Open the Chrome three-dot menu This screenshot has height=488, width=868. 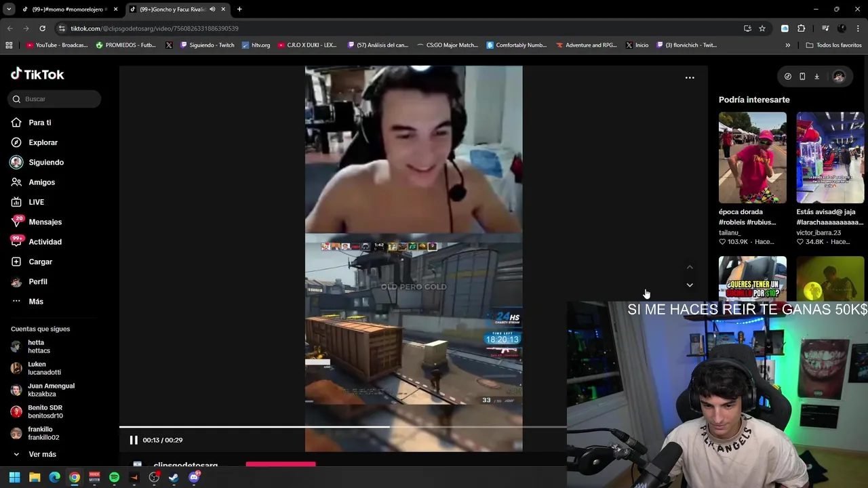pos(859,28)
